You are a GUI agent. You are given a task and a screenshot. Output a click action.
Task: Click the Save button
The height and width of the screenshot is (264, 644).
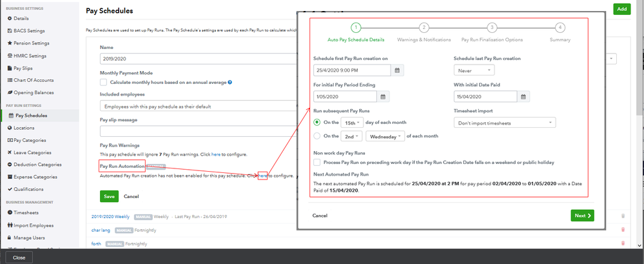click(x=109, y=196)
